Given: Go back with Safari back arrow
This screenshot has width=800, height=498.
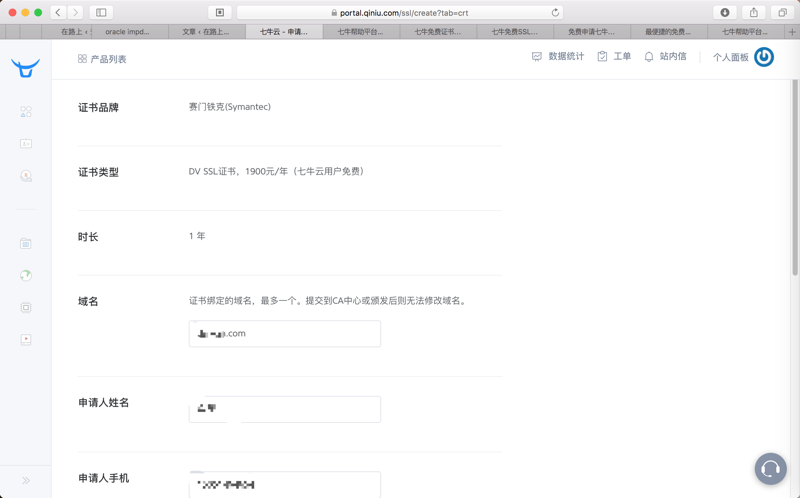Looking at the screenshot, I should pos(58,12).
